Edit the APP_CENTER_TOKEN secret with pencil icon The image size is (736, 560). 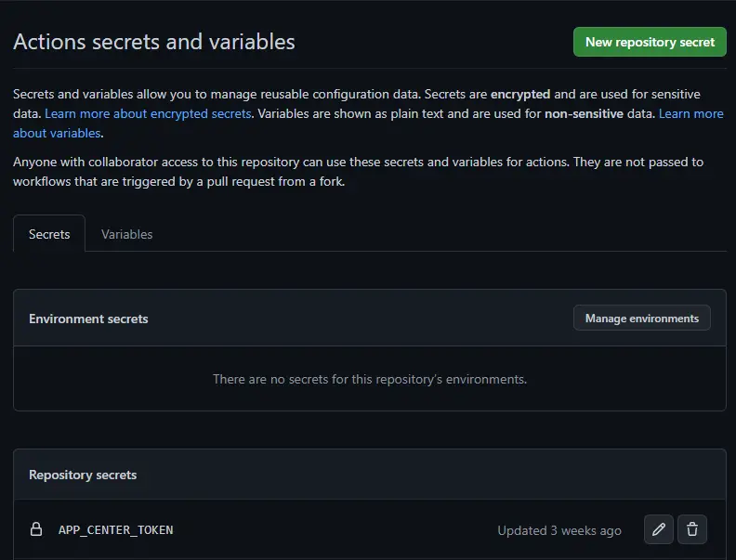658,529
